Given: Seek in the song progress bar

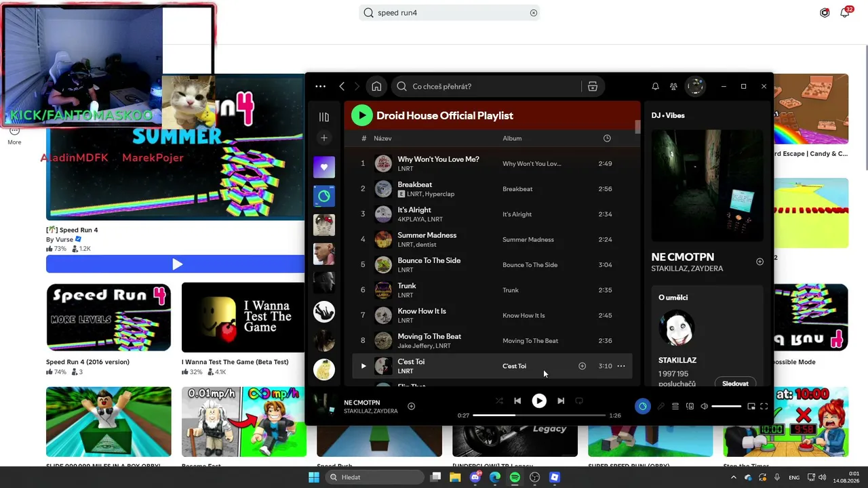Looking at the screenshot, I should tap(539, 415).
